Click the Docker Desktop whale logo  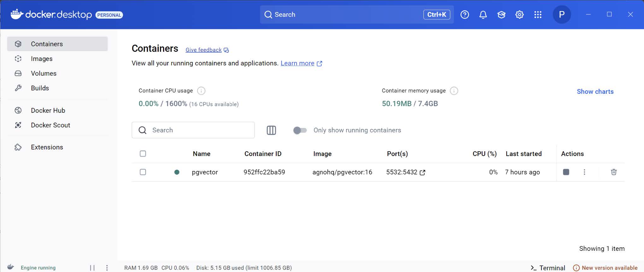(x=17, y=14)
